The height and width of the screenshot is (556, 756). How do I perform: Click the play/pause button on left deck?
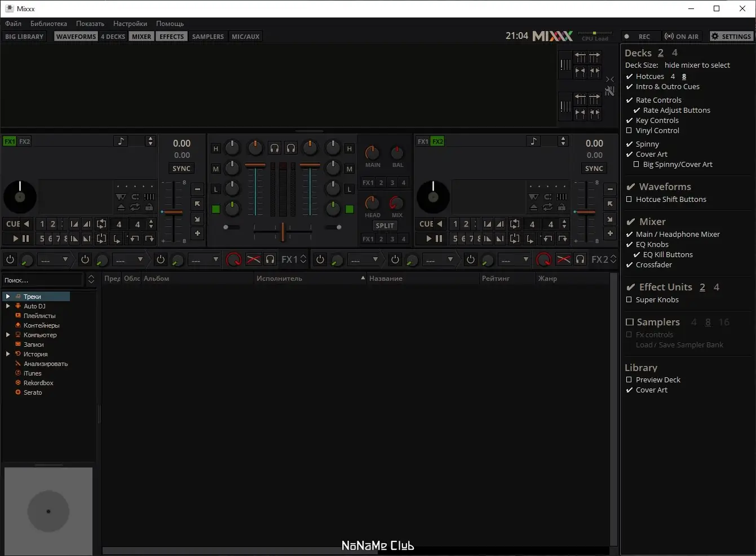[20, 239]
